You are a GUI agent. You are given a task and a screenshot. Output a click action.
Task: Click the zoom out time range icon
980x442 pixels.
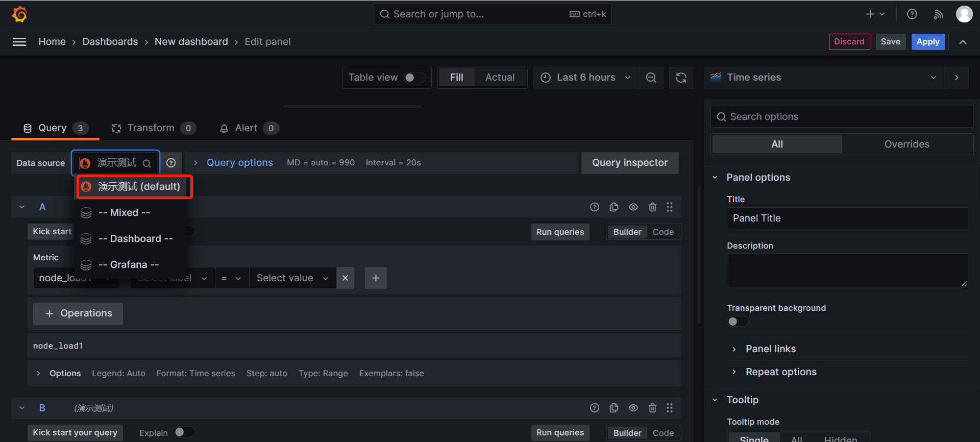pos(651,78)
